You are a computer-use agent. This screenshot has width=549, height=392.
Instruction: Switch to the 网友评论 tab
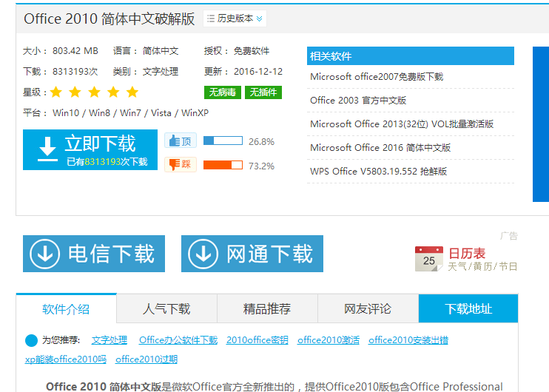(368, 308)
